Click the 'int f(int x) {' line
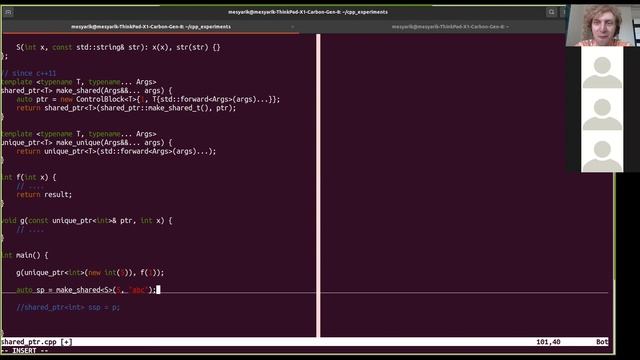The width and height of the screenshot is (640, 360). [29, 178]
